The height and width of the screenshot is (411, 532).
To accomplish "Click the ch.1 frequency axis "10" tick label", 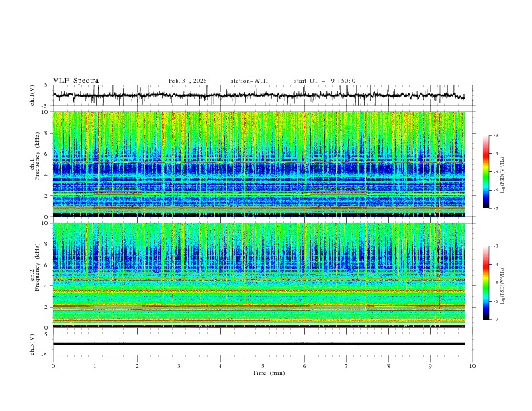I will click(x=46, y=112).
